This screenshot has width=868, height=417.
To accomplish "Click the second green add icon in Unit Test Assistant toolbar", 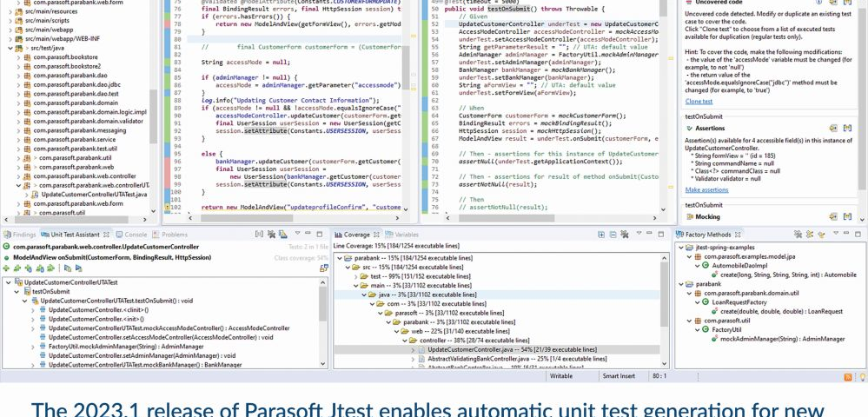I will point(17,268).
